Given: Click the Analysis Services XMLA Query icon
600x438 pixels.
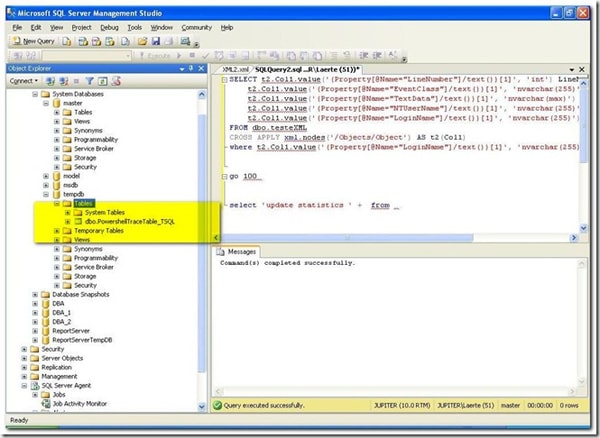Looking at the screenshot, I should [x=110, y=41].
